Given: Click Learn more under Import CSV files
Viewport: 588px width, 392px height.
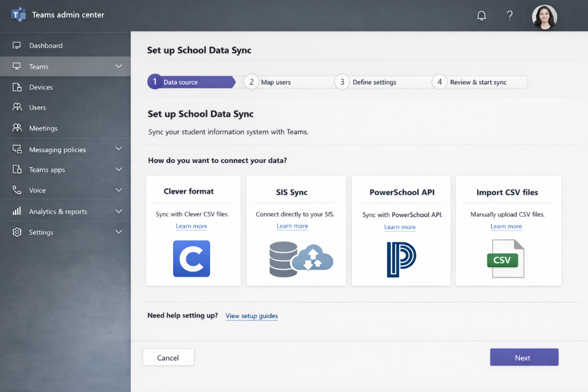Looking at the screenshot, I should coord(506,226).
